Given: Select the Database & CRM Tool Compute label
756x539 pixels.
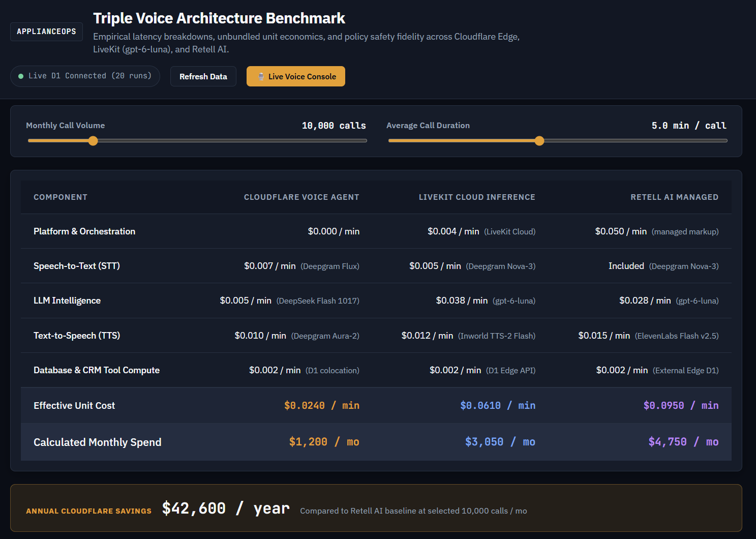Looking at the screenshot, I should 97,370.
